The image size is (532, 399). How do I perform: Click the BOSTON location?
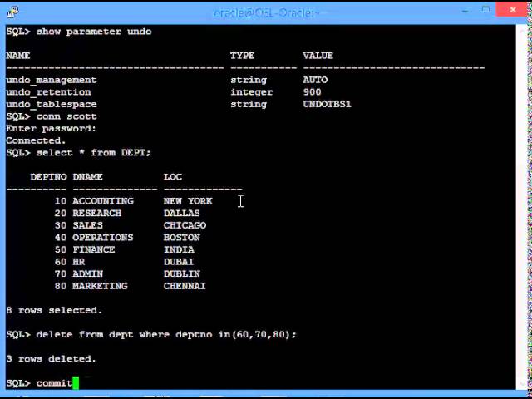[182, 238]
